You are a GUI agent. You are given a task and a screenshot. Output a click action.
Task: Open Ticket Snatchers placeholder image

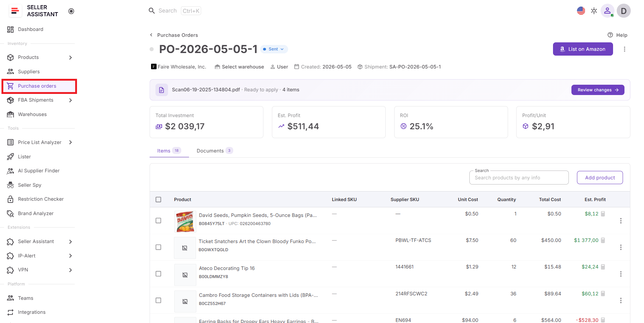click(x=185, y=248)
